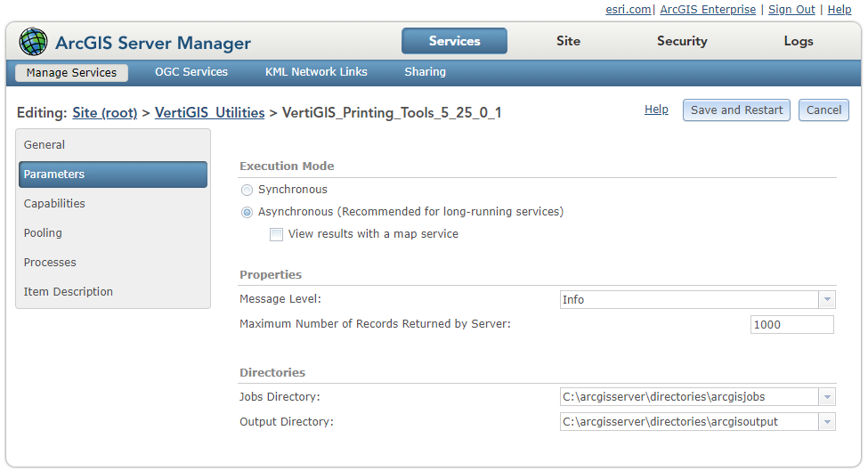This screenshot has height=471, width=868.
Task: Click the Output Directory label
Action: point(287,422)
